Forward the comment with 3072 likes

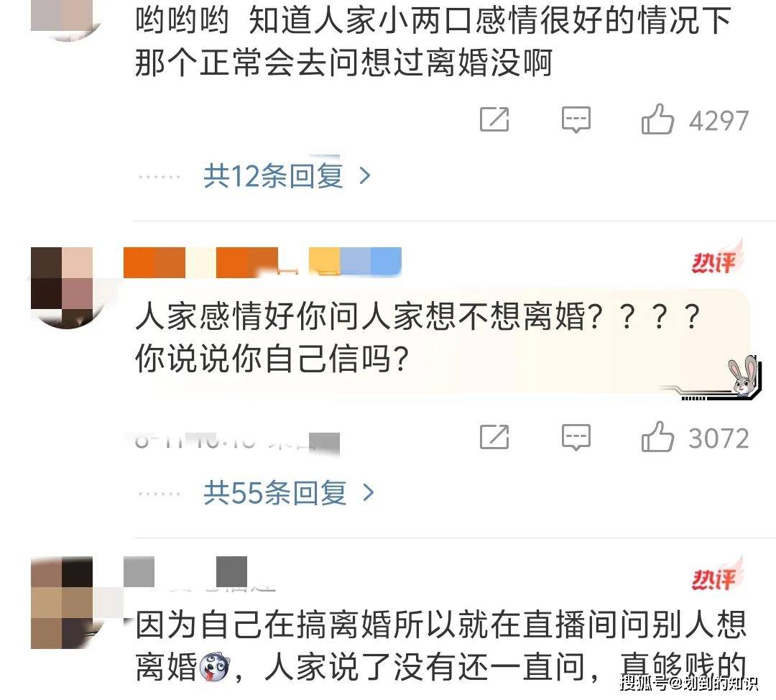[x=494, y=437]
